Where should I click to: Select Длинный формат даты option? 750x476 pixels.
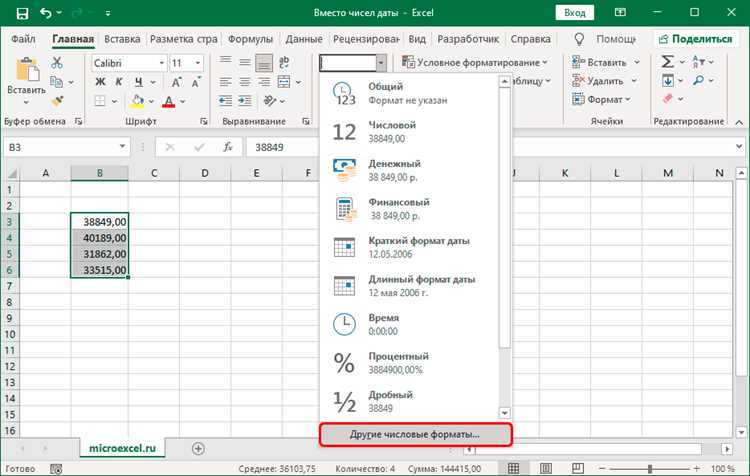coord(409,286)
